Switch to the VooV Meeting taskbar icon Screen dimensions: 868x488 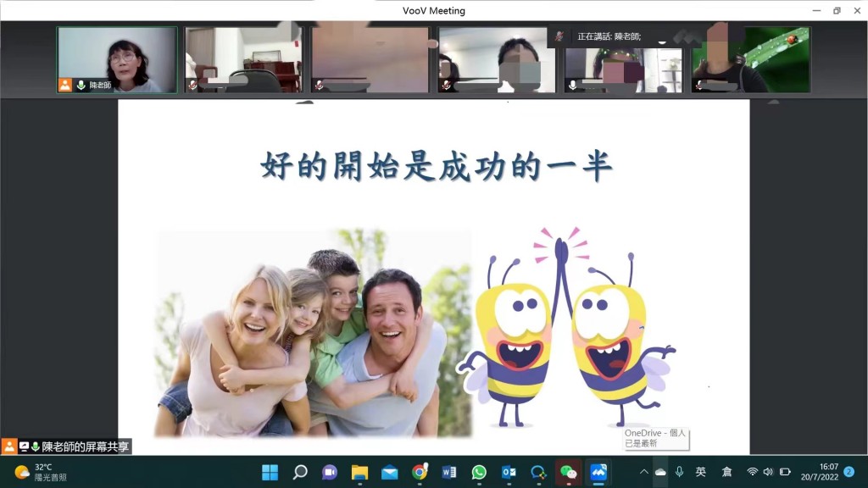coord(598,472)
